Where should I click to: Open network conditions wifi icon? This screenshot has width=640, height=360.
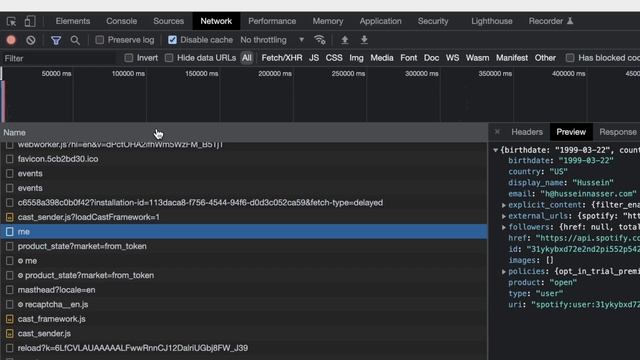pyautogui.click(x=320, y=40)
